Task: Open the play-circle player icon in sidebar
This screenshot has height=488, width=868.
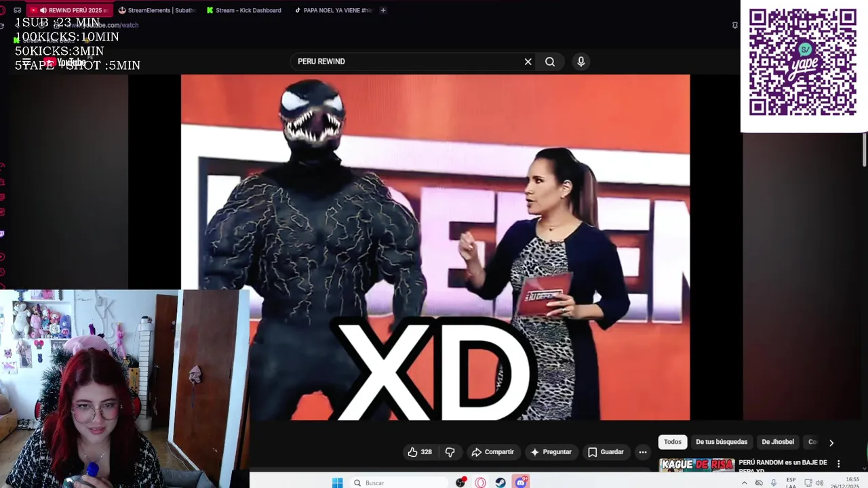Action: [x=2, y=257]
